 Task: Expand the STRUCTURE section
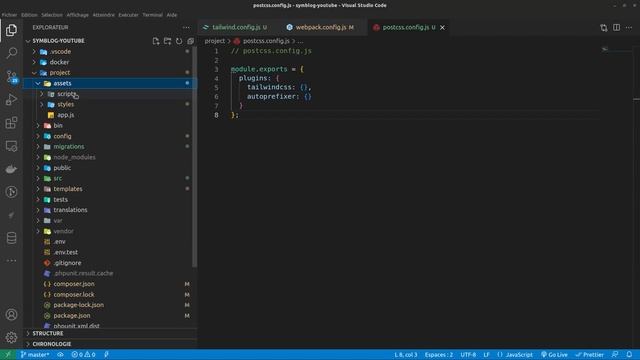pos(110,333)
